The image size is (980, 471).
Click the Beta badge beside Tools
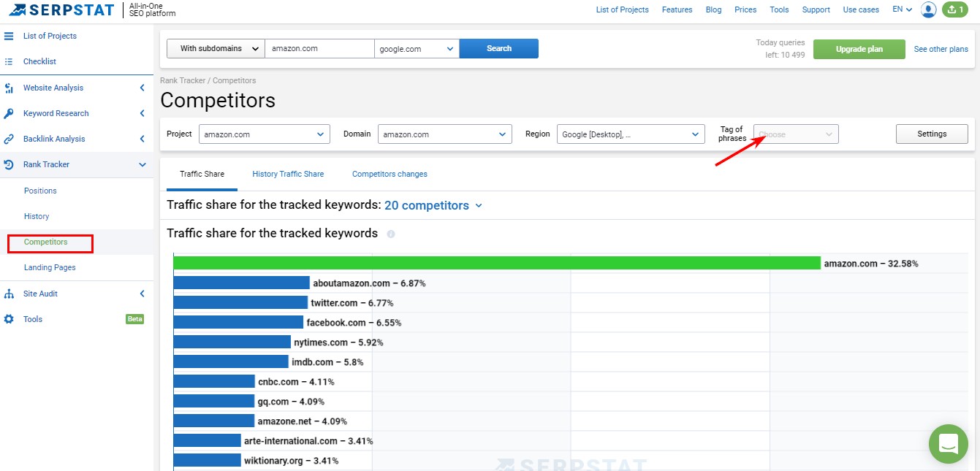click(x=134, y=319)
